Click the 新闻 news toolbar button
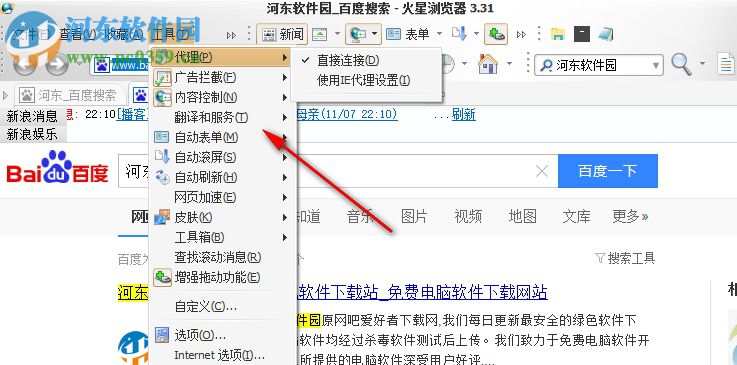The height and width of the screenshot is (365, 737). (x=282, y=34)
